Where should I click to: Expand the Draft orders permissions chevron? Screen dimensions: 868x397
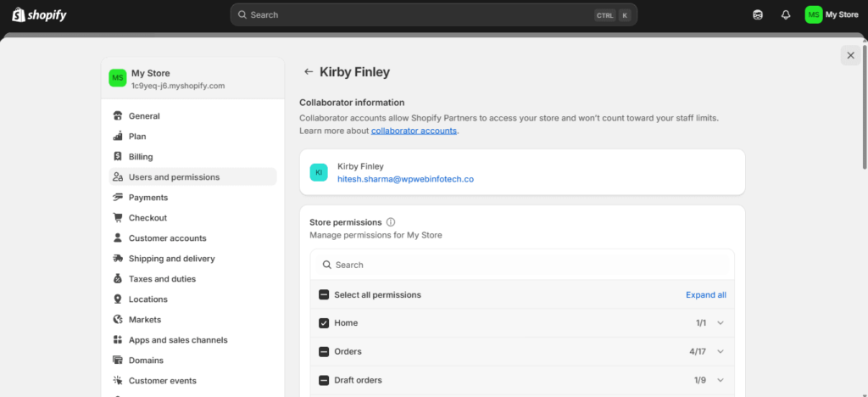721,380
